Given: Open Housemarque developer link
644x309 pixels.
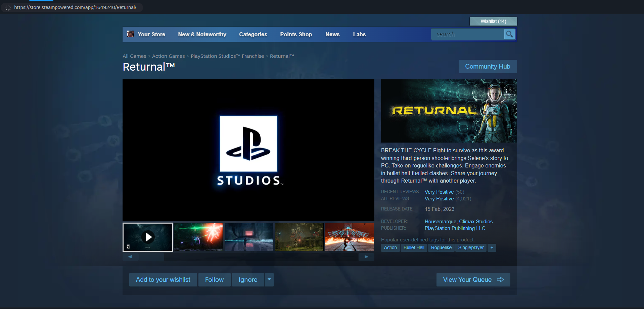Looking at the screenshot, I should [440, 222].
